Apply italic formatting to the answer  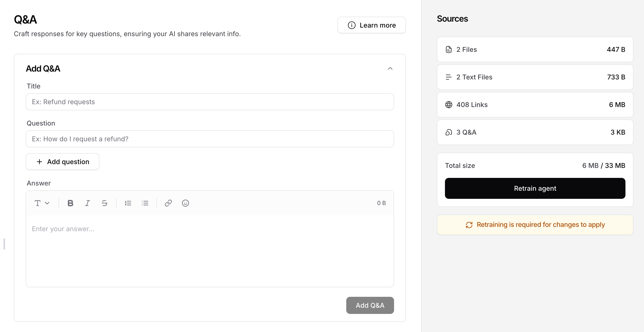87,203
